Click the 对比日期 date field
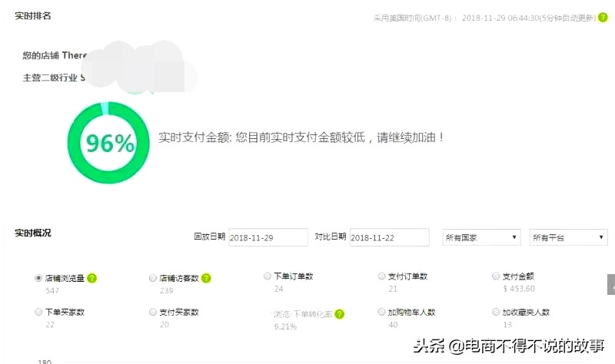The height and width of the screenshot is (364, 615). pos(390,237)
